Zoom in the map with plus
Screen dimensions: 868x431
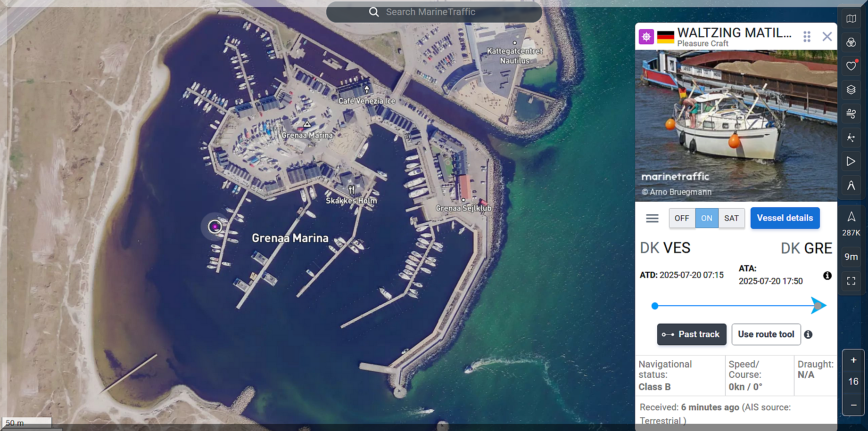point(853,360)
